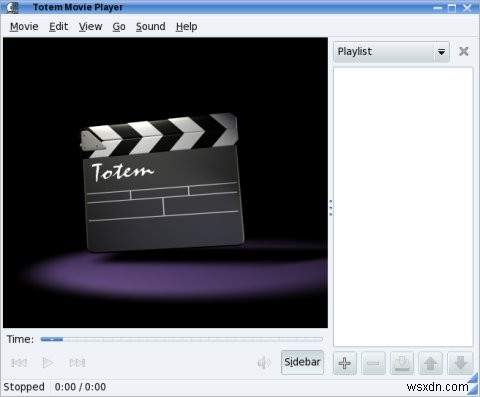The width and height of the screenshot is (480, 397).
Task: Open the Go menu
Action: pos(119,26)
